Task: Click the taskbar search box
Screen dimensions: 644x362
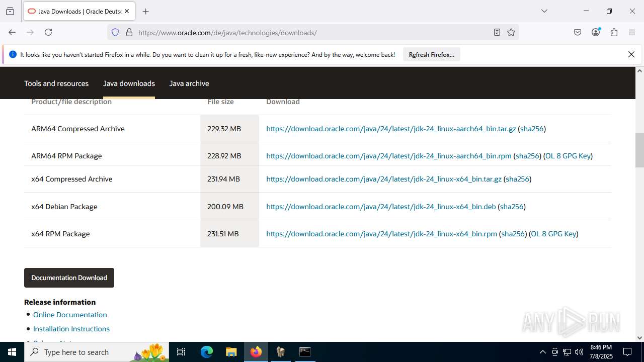Action: tap(97, 352)
